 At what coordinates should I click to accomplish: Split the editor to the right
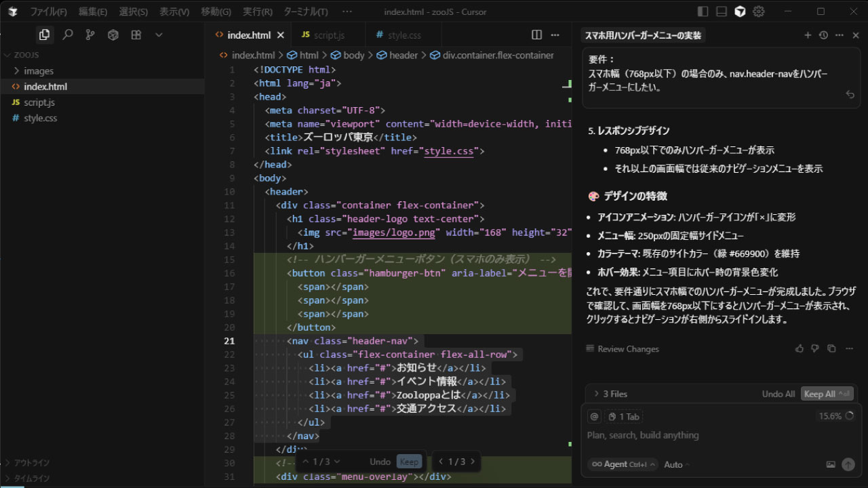(536, 35)
